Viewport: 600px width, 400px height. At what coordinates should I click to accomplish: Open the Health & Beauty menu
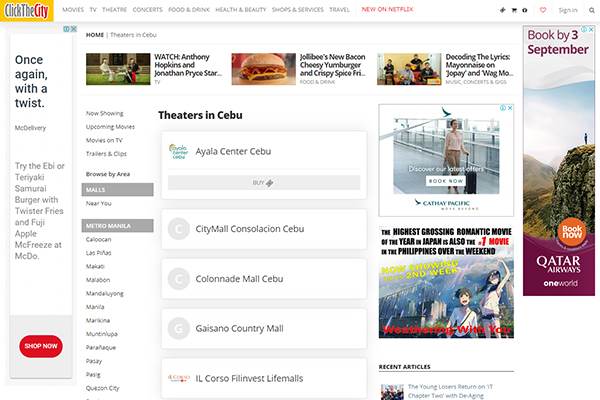click(x=241, y=10)
